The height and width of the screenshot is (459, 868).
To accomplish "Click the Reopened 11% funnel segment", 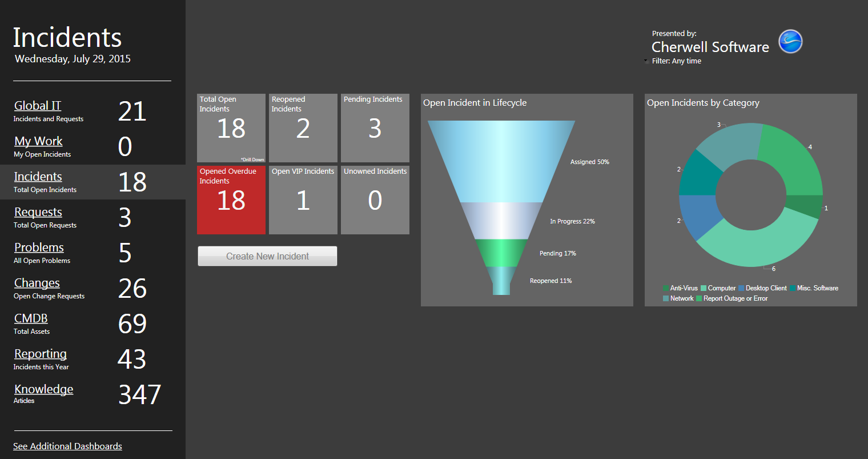I will point(501,281).
